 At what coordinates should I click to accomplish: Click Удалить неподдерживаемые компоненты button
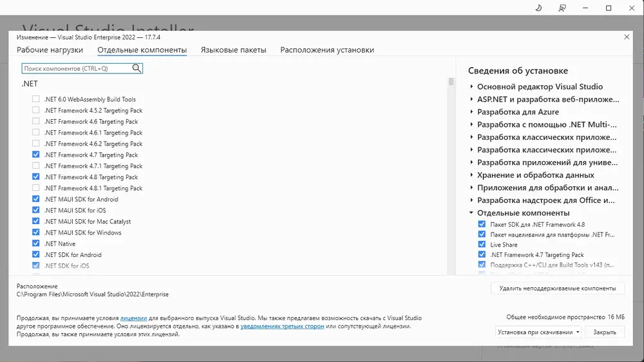point(557,288)
